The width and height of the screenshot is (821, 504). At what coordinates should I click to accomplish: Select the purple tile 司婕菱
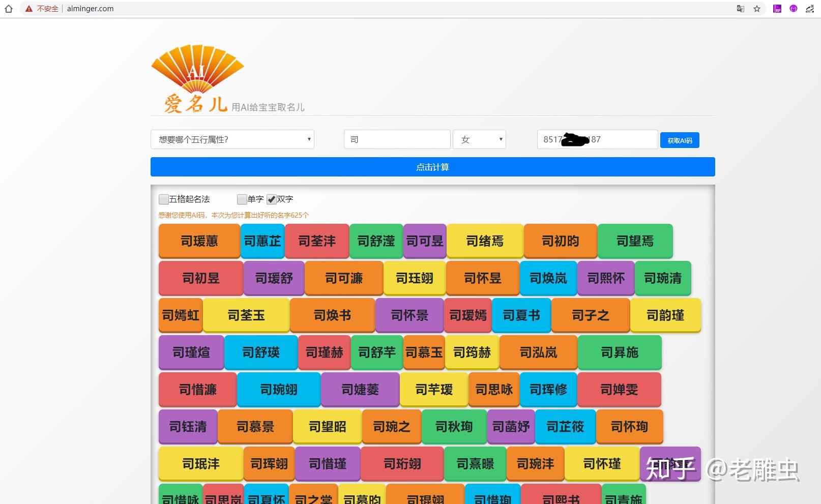click(x=360, y=390)
